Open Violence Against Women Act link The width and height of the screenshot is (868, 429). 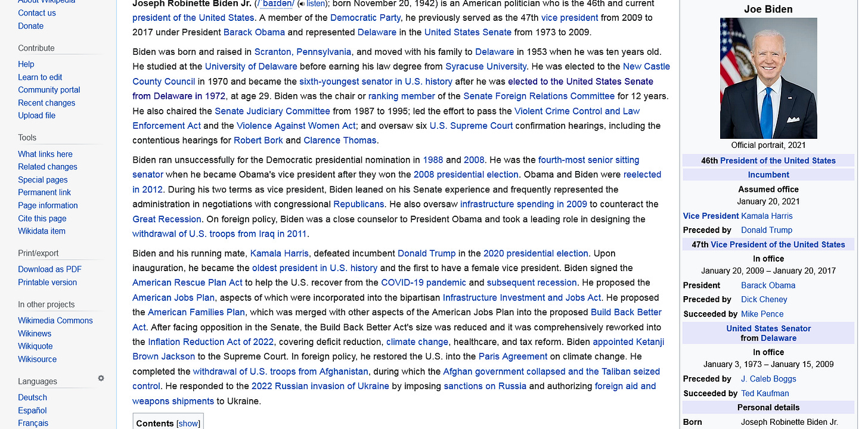[x=296, y=126]
